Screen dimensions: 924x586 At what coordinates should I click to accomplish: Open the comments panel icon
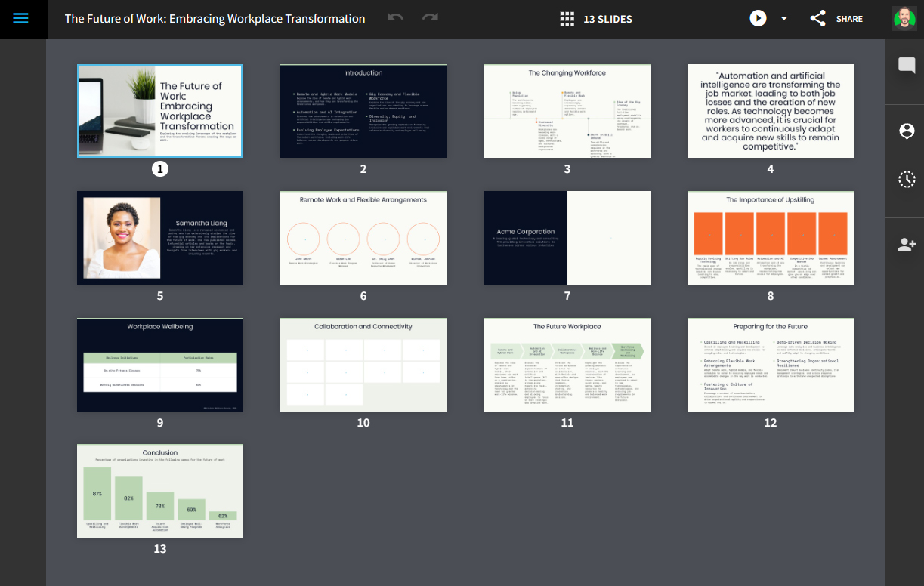[907, 66]
